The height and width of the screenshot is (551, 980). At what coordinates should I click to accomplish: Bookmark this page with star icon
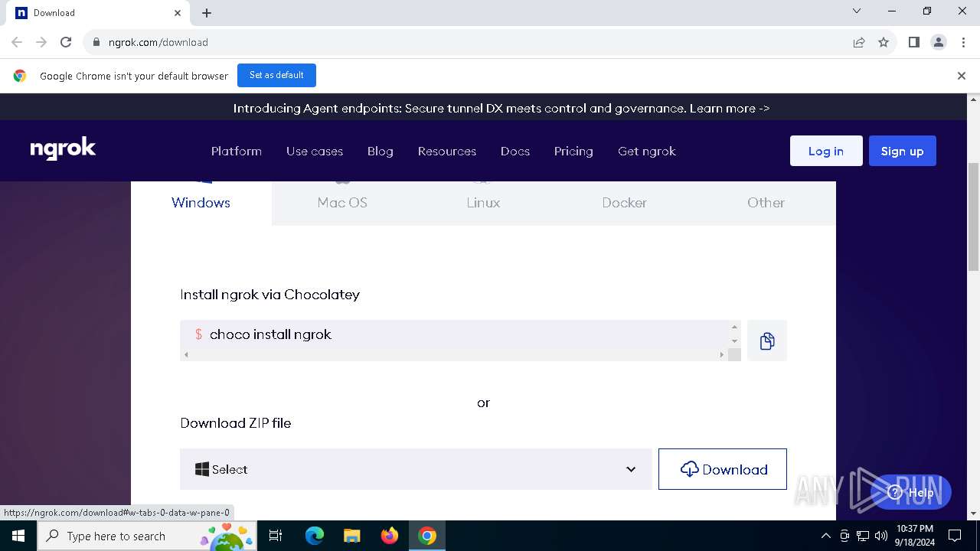(x=884, y=42)
